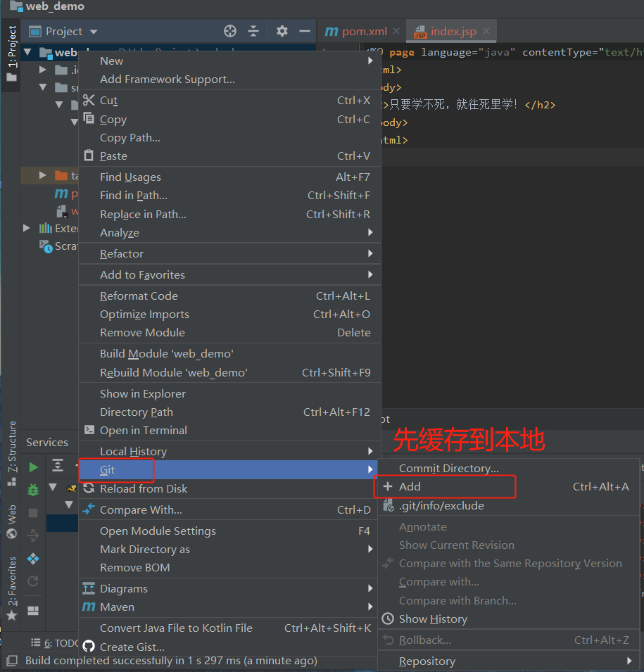Expand the orange target folder node
644x672 pixels.
(x=42, y=175)
